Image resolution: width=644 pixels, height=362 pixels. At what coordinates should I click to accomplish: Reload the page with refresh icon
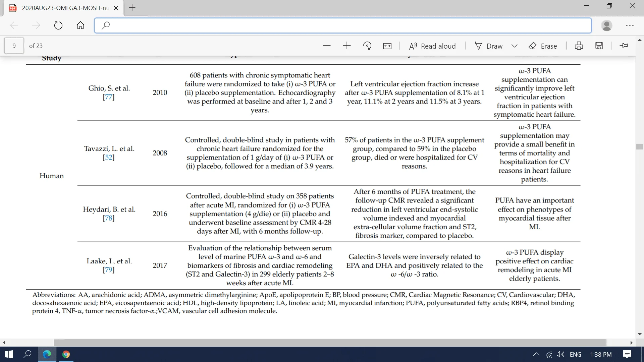coord(58,25)
